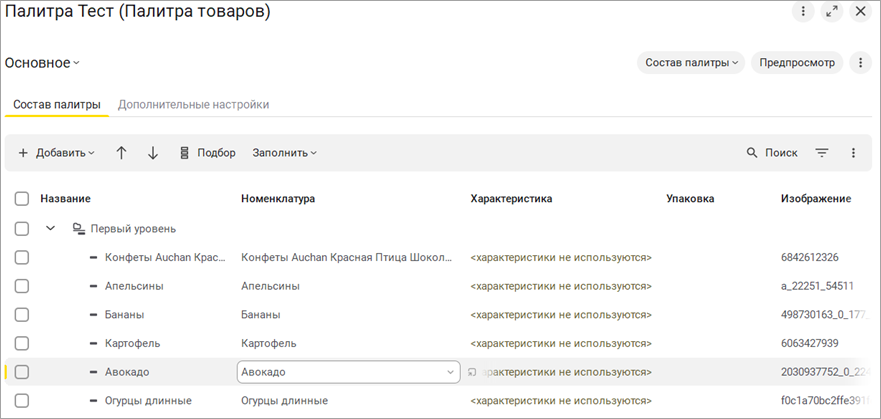Screen dimensions: 881x419
Task: Check the Картофель row checkbox
Action: pyautogui.click(x=22, y=343)
